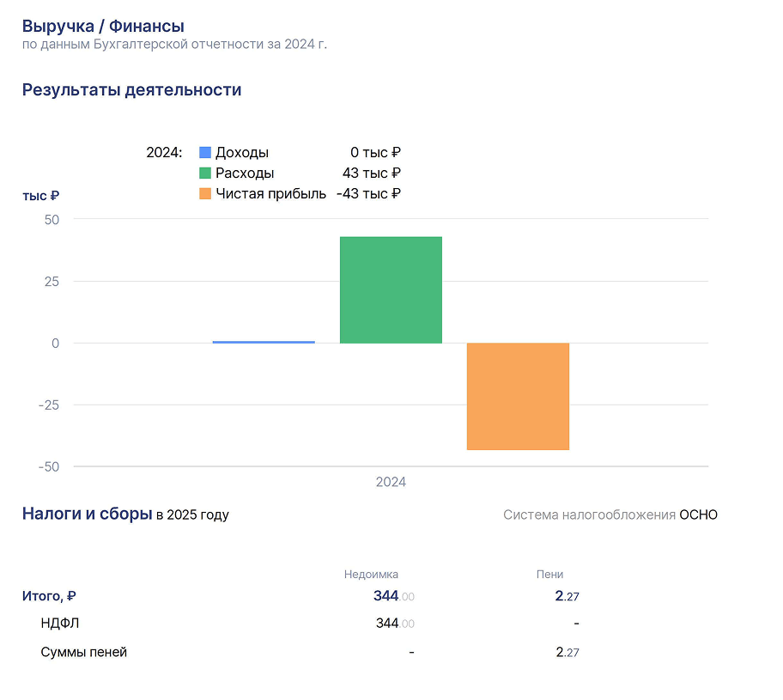Click the income value "0 тыс ₽"
This screenshot has width=783, height=700.
tap(375, 152)
